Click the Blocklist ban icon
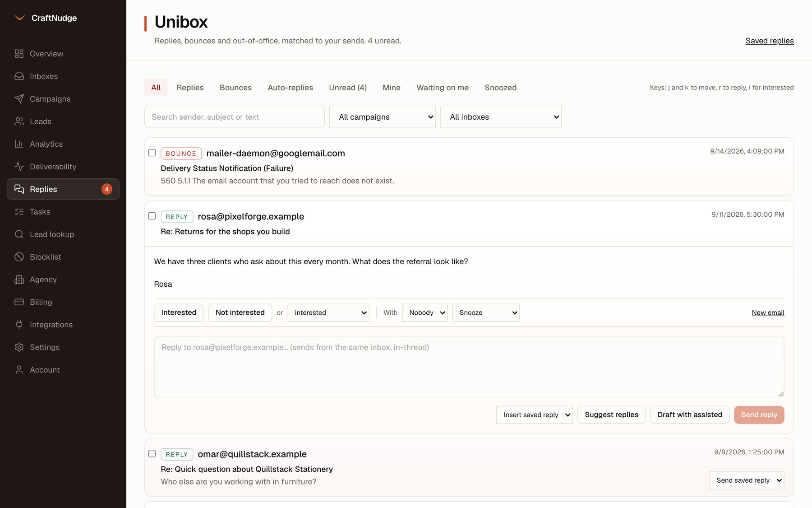 click(x=19, y=257)
